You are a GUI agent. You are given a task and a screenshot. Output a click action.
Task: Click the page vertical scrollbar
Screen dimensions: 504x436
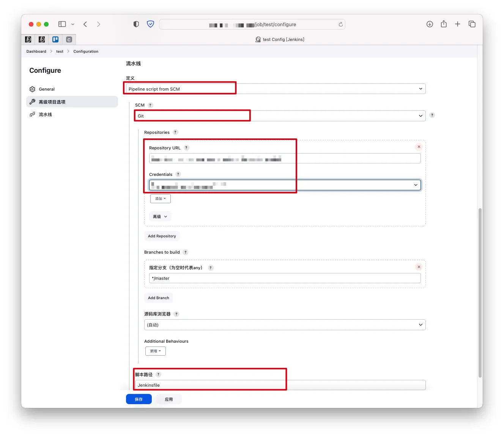480,293
